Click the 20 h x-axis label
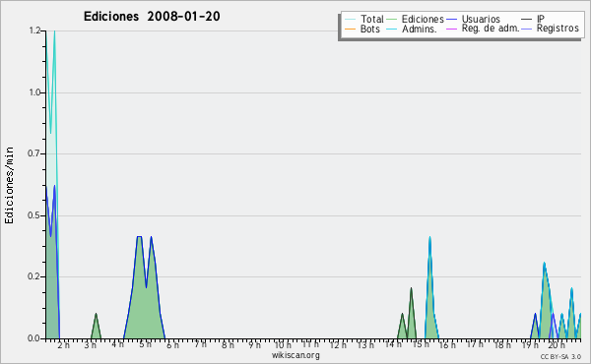The height and width of the screenshot is (364, 591). click(557, 344)
